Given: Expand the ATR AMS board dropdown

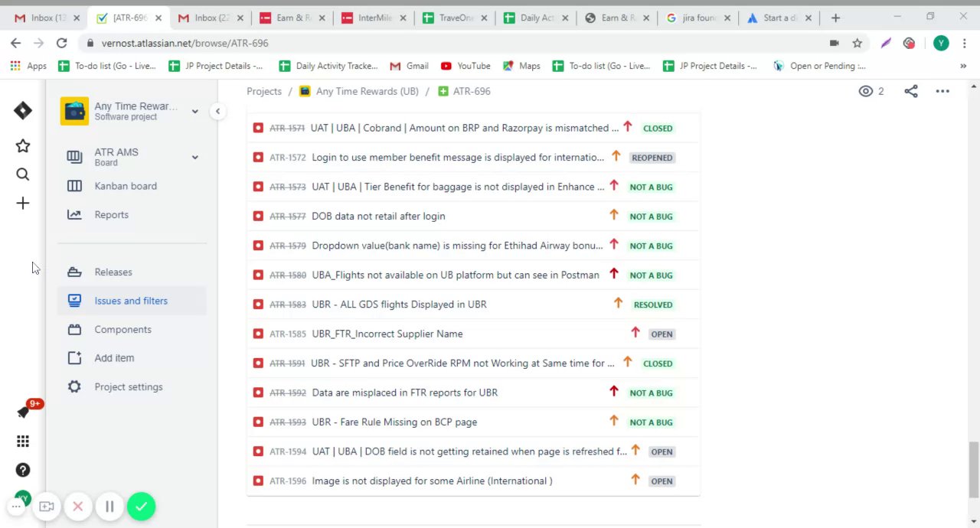Looking at the screenshot, I should (194, 158).
